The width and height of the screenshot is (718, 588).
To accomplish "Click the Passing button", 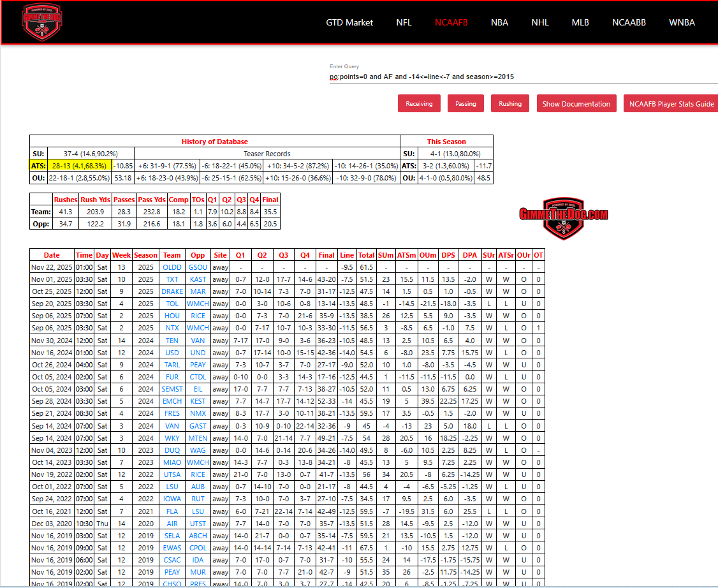I will pyautogui.click(x=465, y=103).
